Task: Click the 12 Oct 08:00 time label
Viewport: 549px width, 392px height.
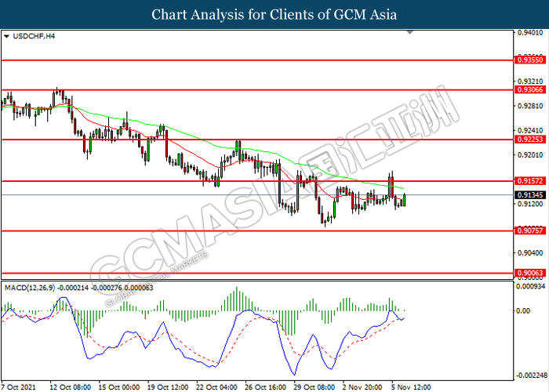Action: 70,387
